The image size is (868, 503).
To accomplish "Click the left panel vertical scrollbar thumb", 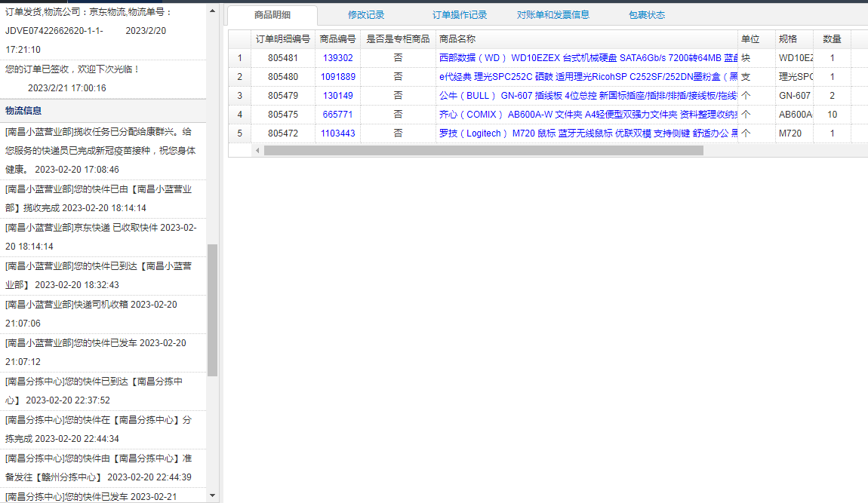I will click(212, 310).
